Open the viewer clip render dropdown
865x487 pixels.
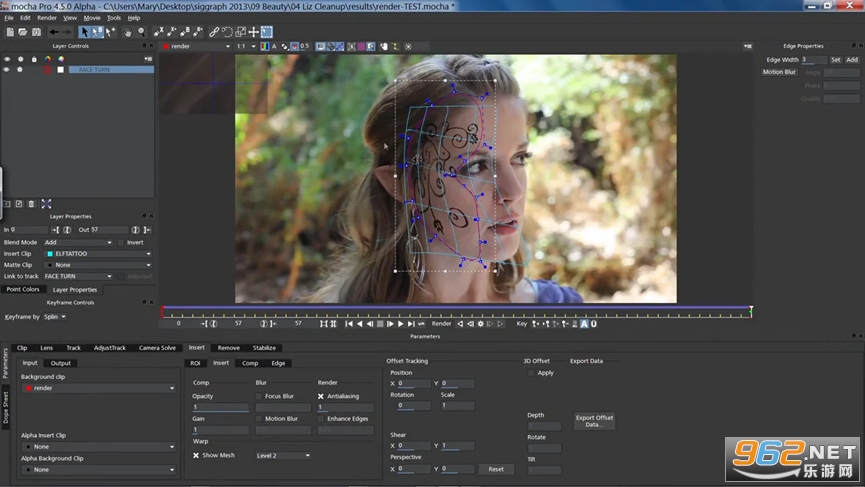coord(196,46)
